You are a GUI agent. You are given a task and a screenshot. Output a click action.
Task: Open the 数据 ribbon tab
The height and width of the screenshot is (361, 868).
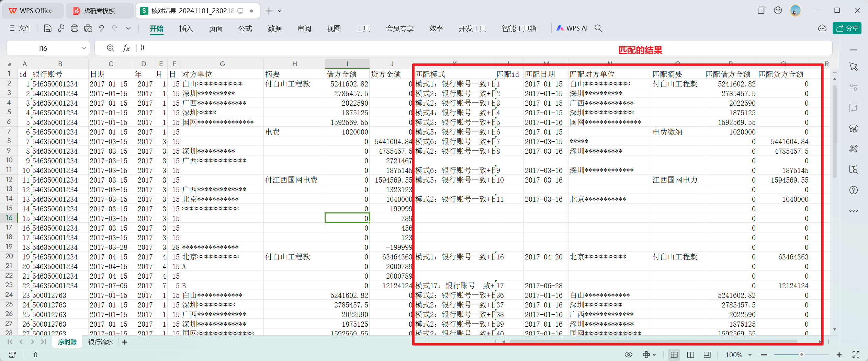274,28
